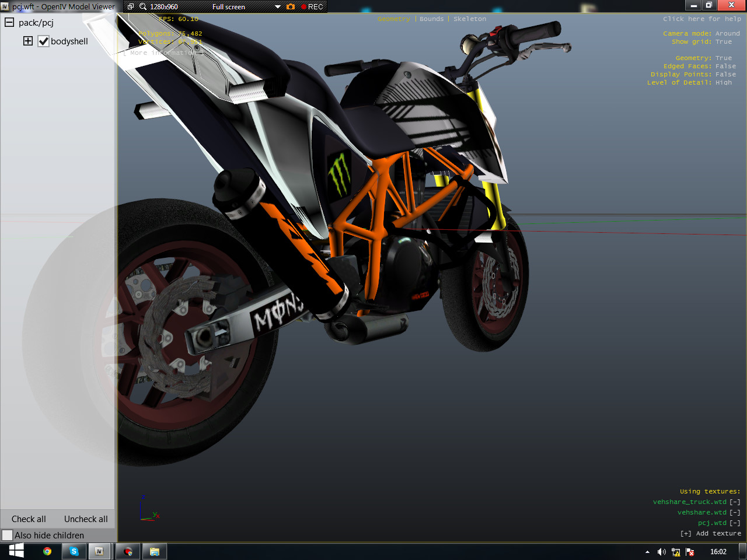747x560 pixels.
Task: Switch to the Geometry view tab
Action: pos(394,19)
